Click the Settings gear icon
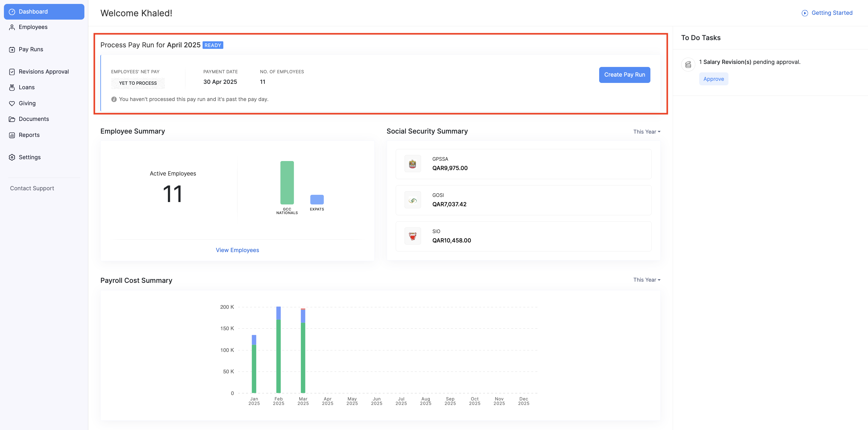Viewport: 868px width, 430px height. point(12,157)
